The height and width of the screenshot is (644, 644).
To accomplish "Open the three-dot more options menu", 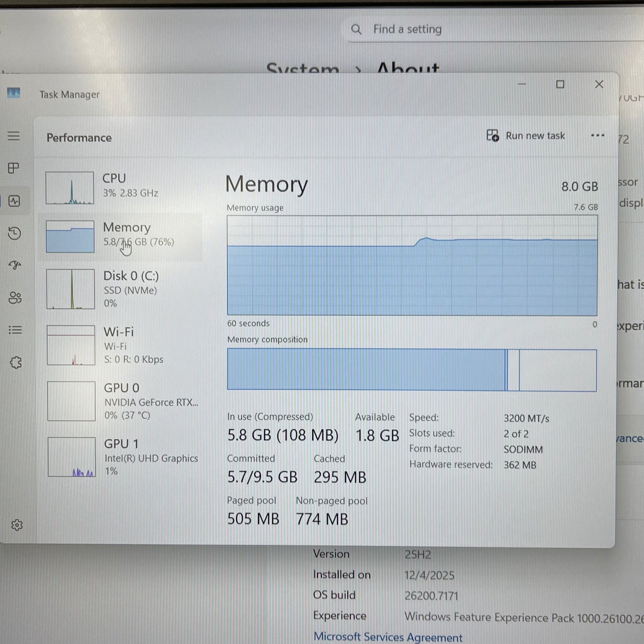I will click(x=598, y=135).
